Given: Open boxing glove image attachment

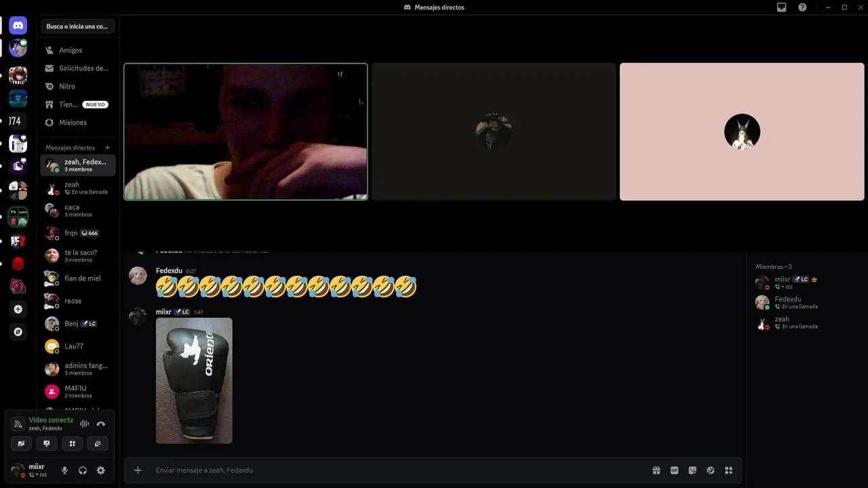Looking at the screenshot, I should pyautogui.click(x=194, y=381).
